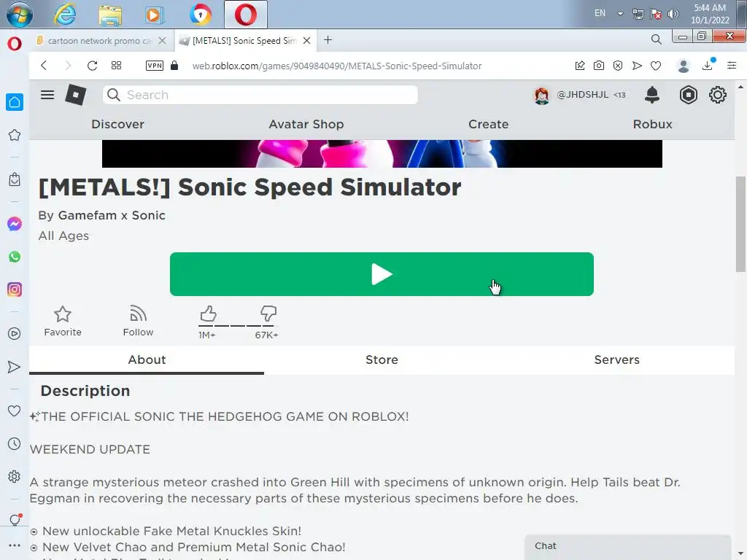Toggle Favorite star for this game
747x560 pixels.
63,322
